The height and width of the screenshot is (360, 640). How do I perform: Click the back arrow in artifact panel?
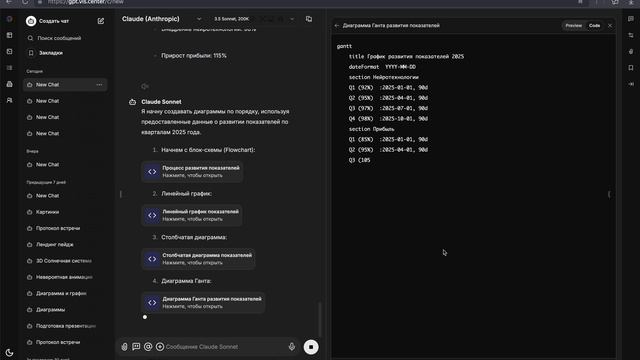click(337, 25)
